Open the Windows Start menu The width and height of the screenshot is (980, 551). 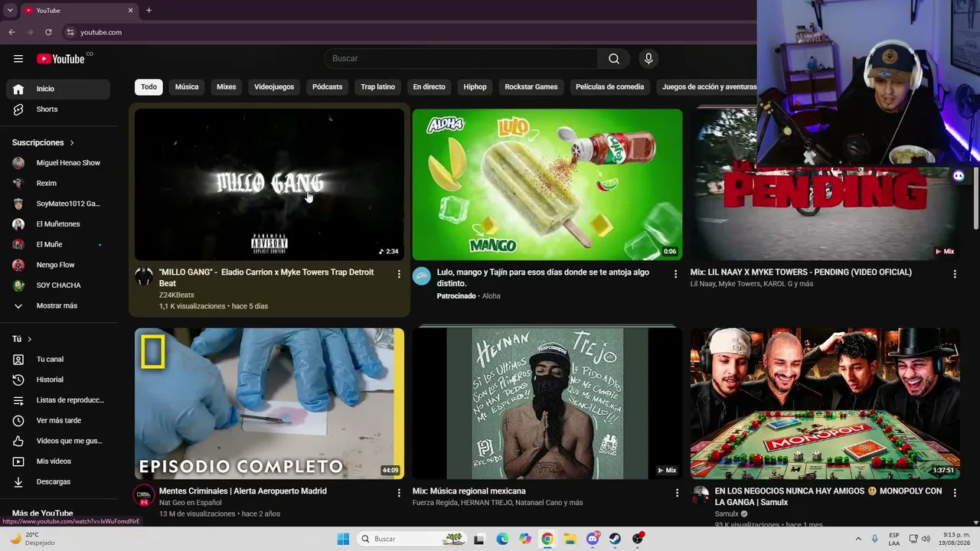pyautogui.click(x=342, y=539)
